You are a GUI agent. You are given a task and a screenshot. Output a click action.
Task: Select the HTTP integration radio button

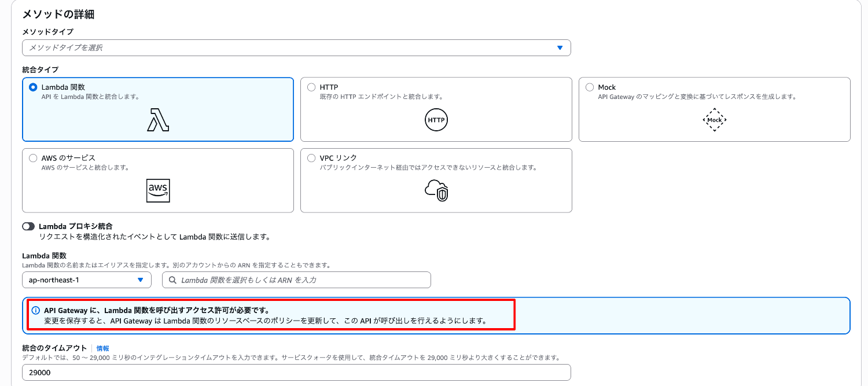point(311,87)
